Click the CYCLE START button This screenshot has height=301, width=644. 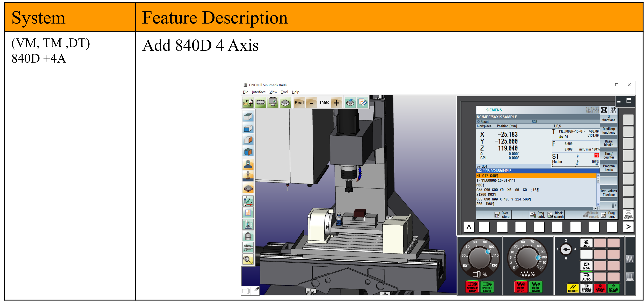[x=613, y=288]
